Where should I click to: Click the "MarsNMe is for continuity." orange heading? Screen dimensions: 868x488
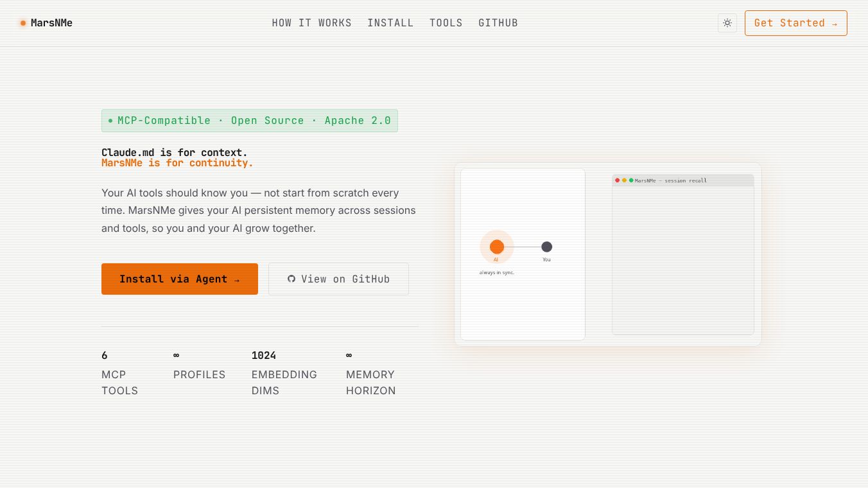point(177,163)
